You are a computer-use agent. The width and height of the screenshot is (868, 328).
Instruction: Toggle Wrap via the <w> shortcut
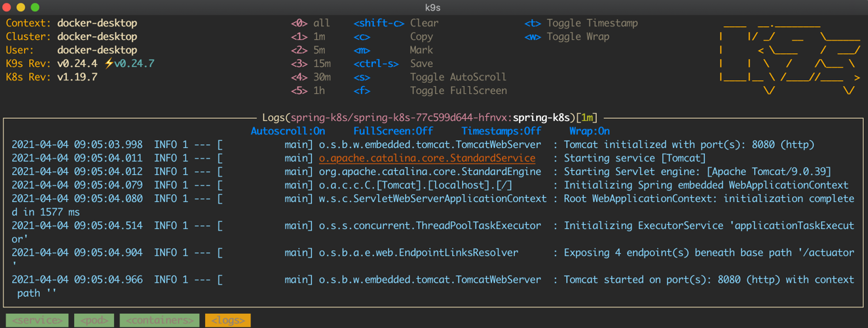tap(567, 37)
